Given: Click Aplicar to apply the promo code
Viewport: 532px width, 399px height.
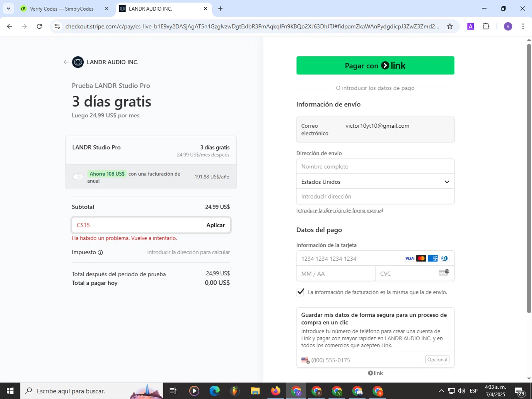Looking at the screenshot, I should [215, 225].
